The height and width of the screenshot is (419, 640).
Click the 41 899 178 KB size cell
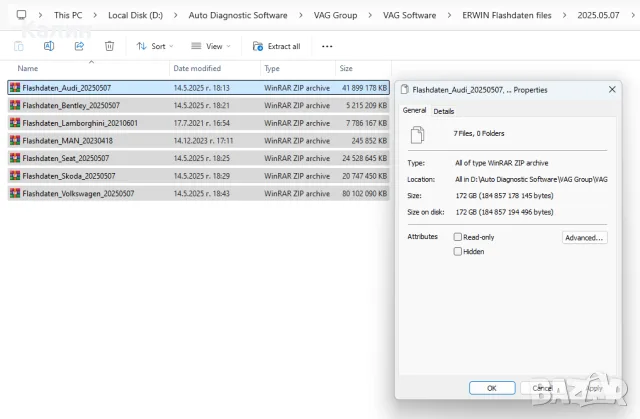click(364, 88)
